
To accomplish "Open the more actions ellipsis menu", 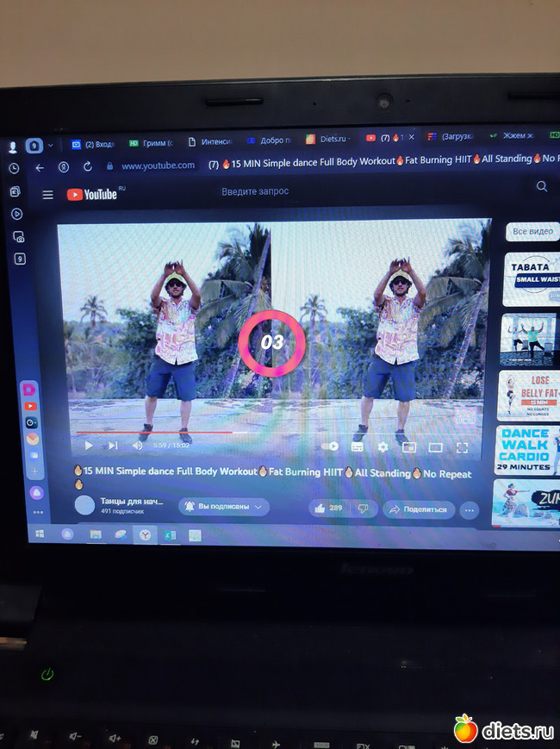I will tap(470, 509).
